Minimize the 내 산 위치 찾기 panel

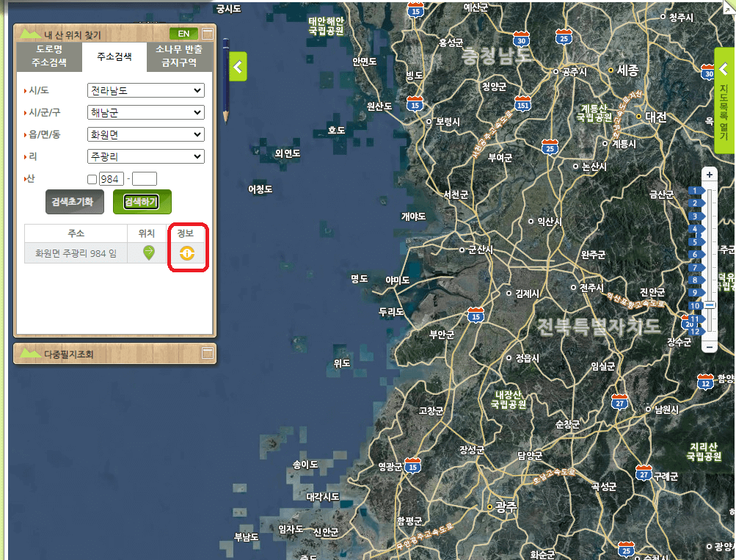pos(208,33)
